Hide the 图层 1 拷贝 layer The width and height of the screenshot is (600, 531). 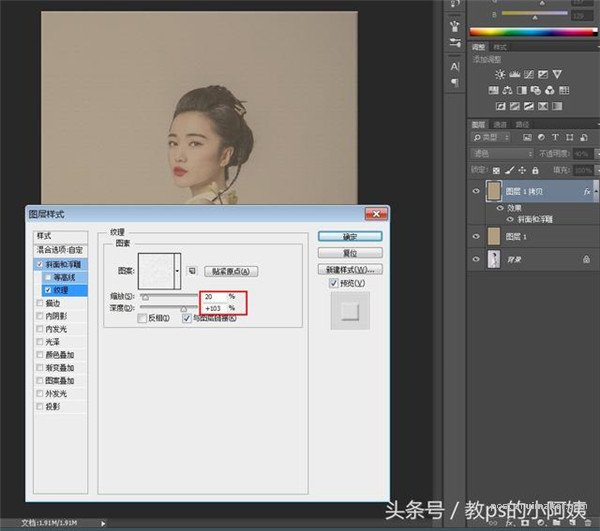pos(476,191)
